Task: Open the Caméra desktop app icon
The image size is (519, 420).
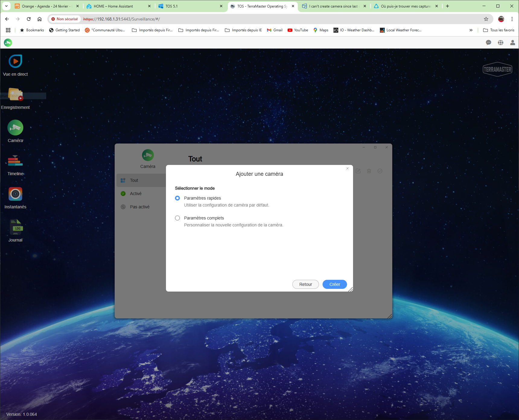Action: 15,131
